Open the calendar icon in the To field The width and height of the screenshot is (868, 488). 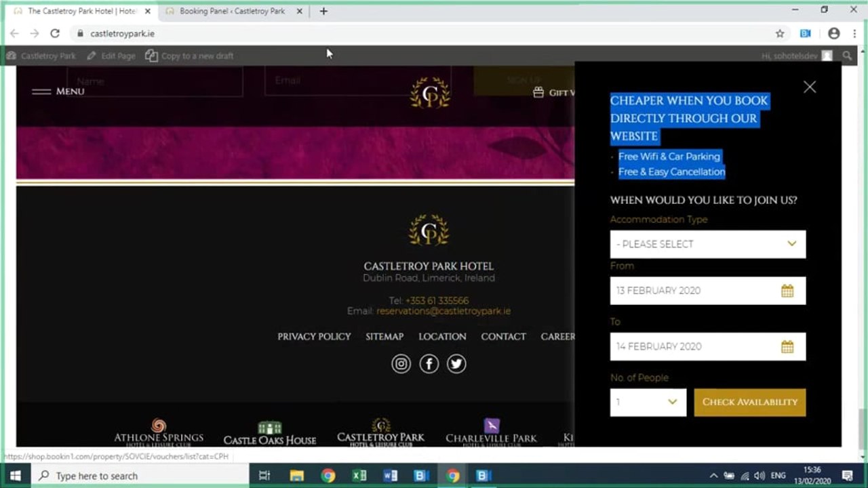(787, 346)
